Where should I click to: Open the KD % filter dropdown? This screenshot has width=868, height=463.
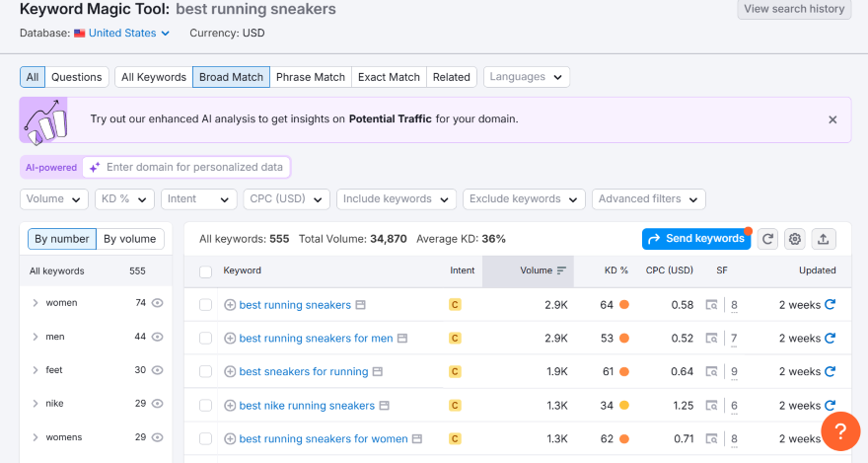pos(124,199)
